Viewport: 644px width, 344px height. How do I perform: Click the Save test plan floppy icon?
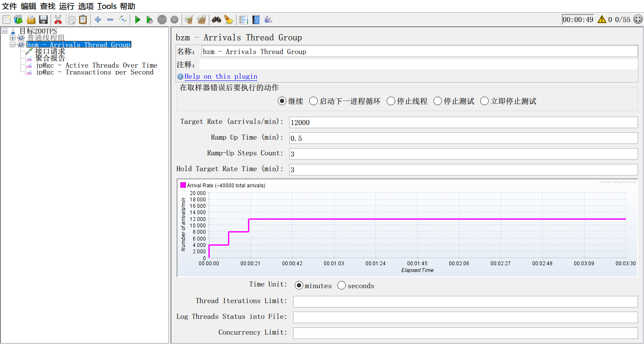[x=43, y=20]
